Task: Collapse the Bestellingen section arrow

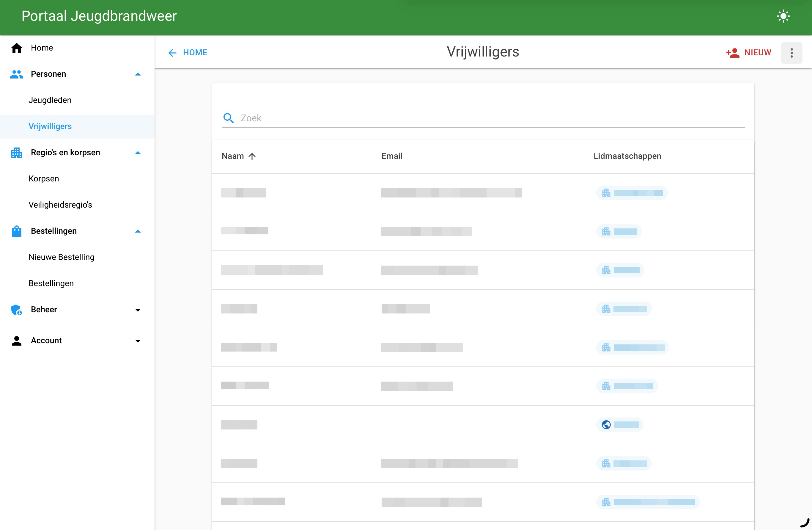Action: tap(138, 231)
